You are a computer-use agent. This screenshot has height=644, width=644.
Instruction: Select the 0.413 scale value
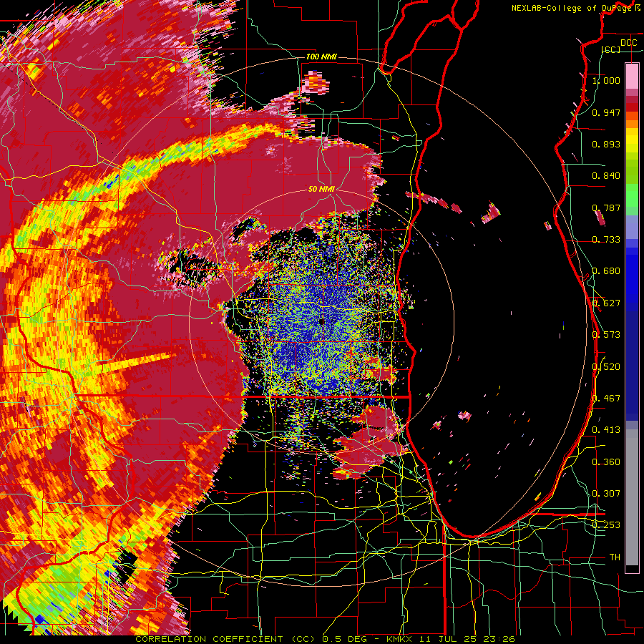coord(606,430)
